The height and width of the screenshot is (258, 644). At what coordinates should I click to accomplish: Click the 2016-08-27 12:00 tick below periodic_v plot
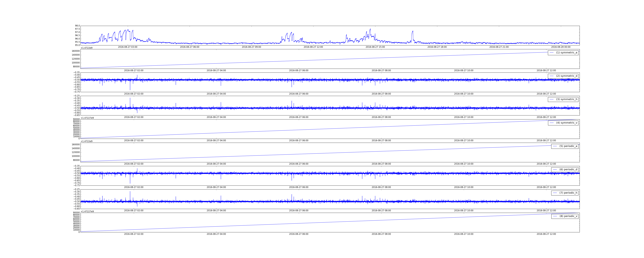click(546, 234)
